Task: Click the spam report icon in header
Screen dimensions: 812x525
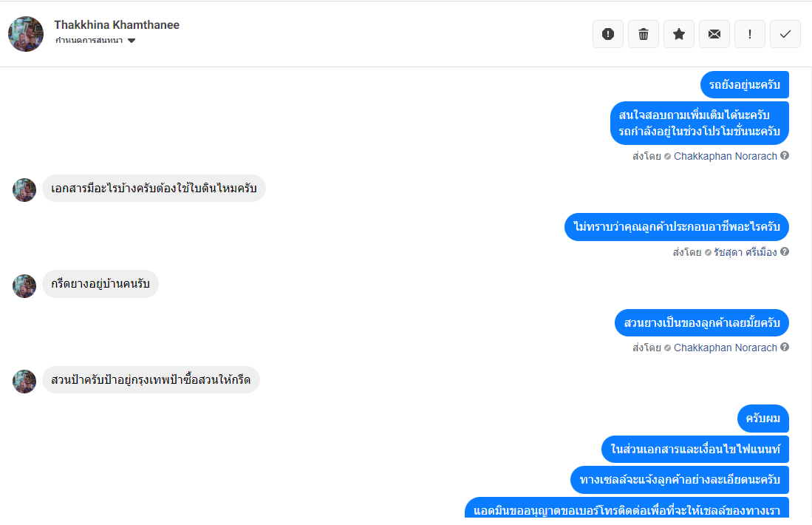Action: click(608, 34)
